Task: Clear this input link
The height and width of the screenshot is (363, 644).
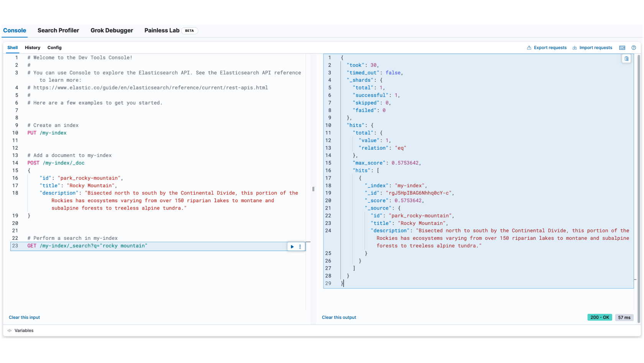Action: pos(24,318)
